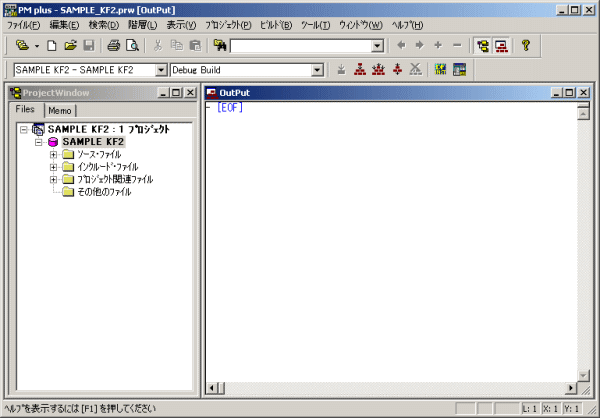The width and height of the screenshot is (600, 418).
Task: Click the binoculars Find icon
Action: click(219, 46)
